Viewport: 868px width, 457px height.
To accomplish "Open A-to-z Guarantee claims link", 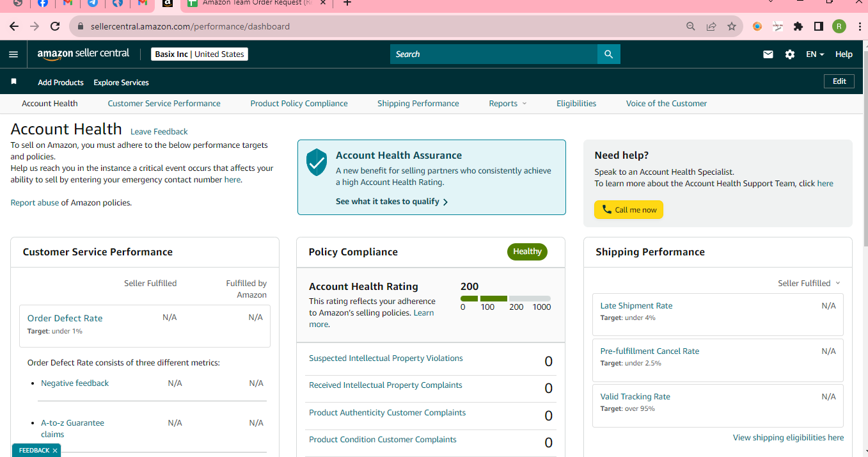I will point(72,429).
